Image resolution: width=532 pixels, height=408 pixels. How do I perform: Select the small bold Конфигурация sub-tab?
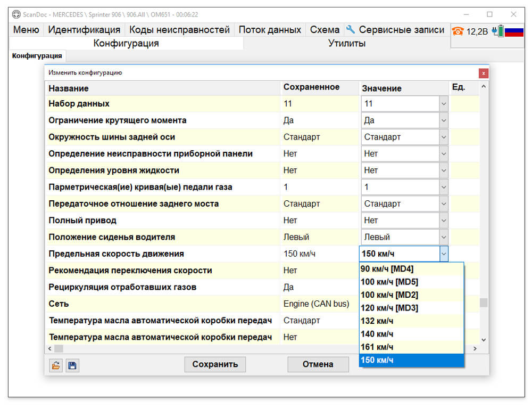click(37, 56)
